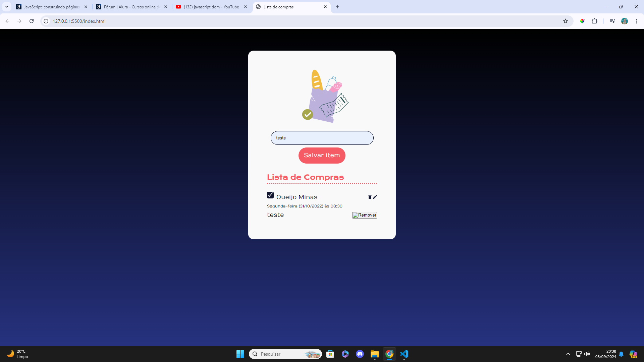
Task: Open Google Chrome from taskbar
Action: (x=389, y=354)
